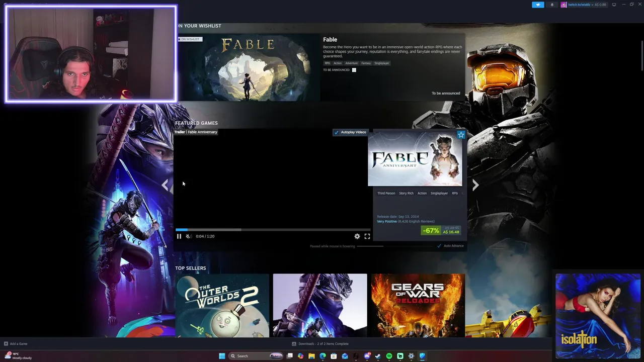Open File Explorer from the taskbar
This screenshot has width=644, height=362.
[311, 356]
